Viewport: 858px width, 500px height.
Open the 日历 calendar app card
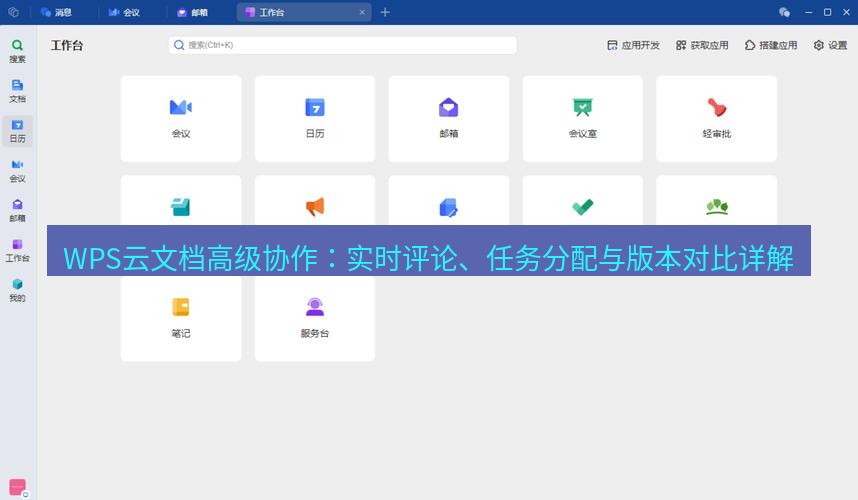pyautogui.click(x=315, y=119)
